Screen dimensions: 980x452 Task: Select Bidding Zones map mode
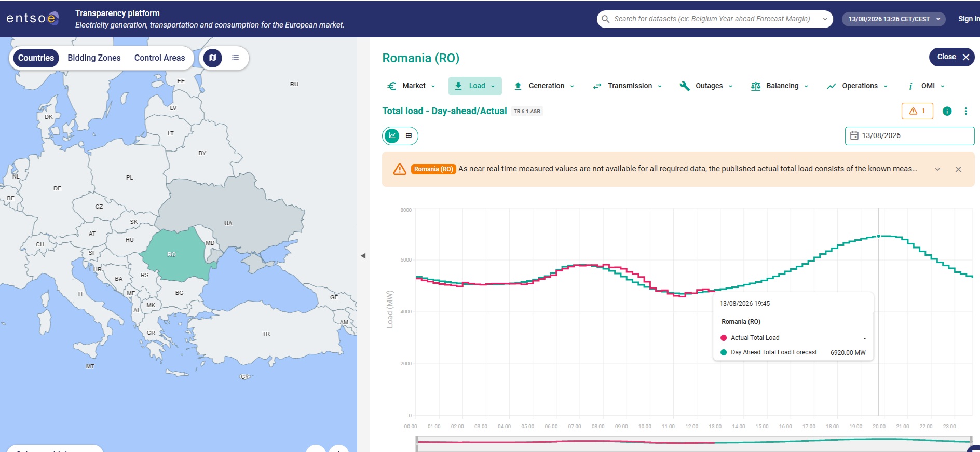(94, 58)
